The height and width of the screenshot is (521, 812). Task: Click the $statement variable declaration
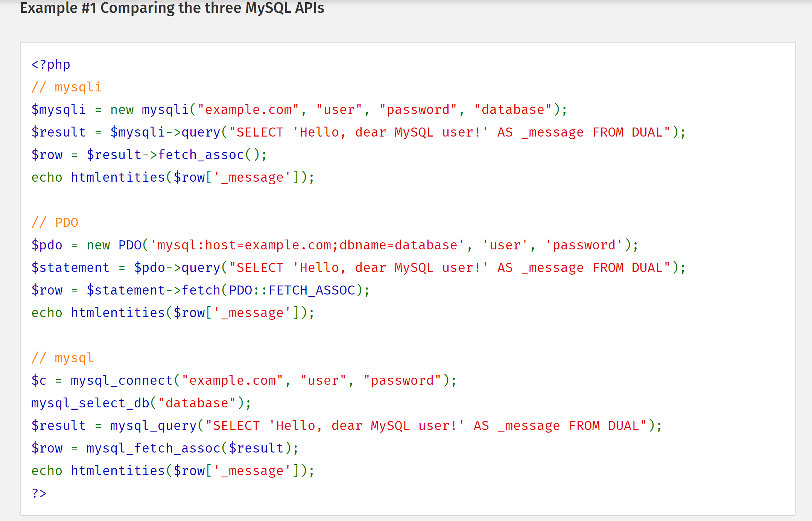coord(70,268)
